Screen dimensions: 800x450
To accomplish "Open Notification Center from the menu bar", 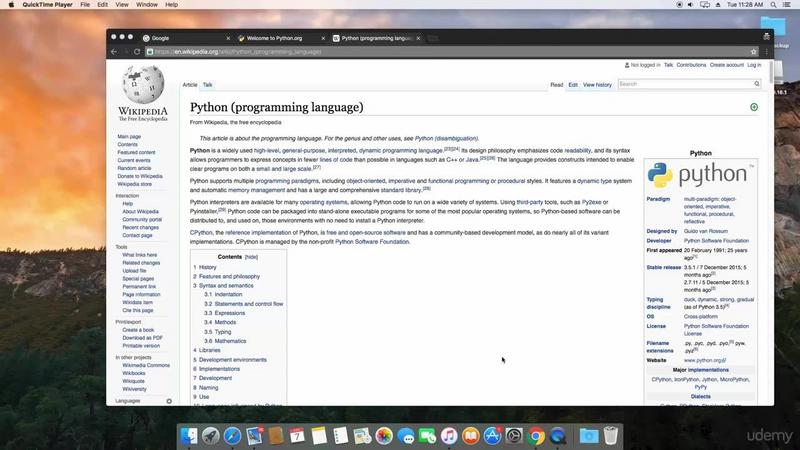I will (787, 5).
